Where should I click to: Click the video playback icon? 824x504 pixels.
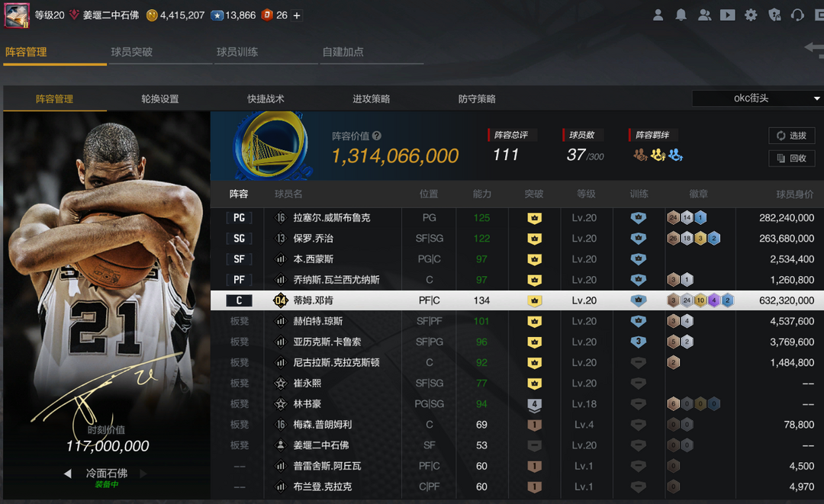tap(727, 15)
